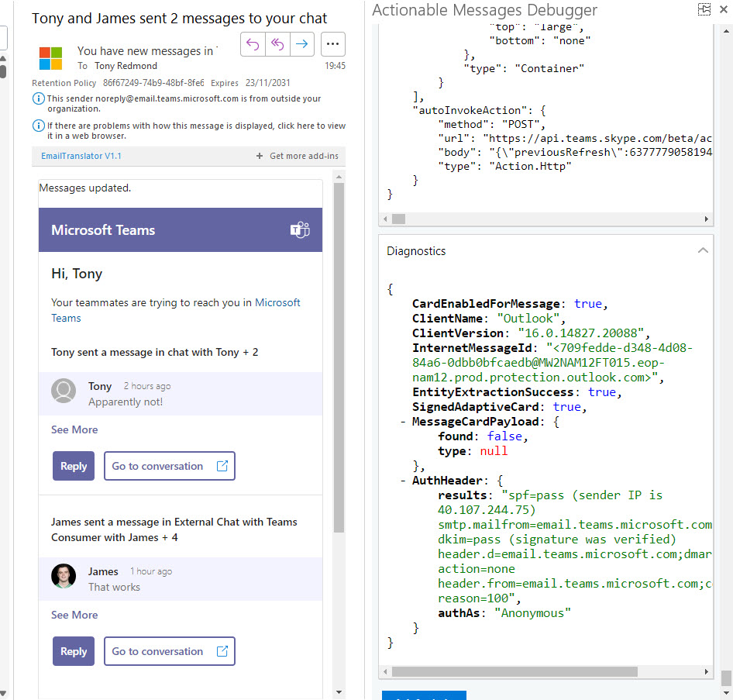
Task: Collapse the AuthHeader JSON node
Action: 404,481
